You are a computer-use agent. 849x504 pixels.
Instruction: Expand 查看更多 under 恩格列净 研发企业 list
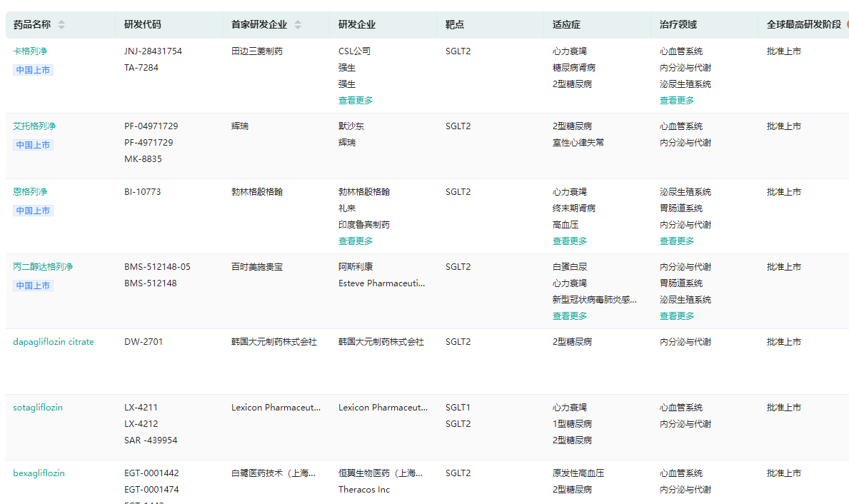(x=356, y=241)
